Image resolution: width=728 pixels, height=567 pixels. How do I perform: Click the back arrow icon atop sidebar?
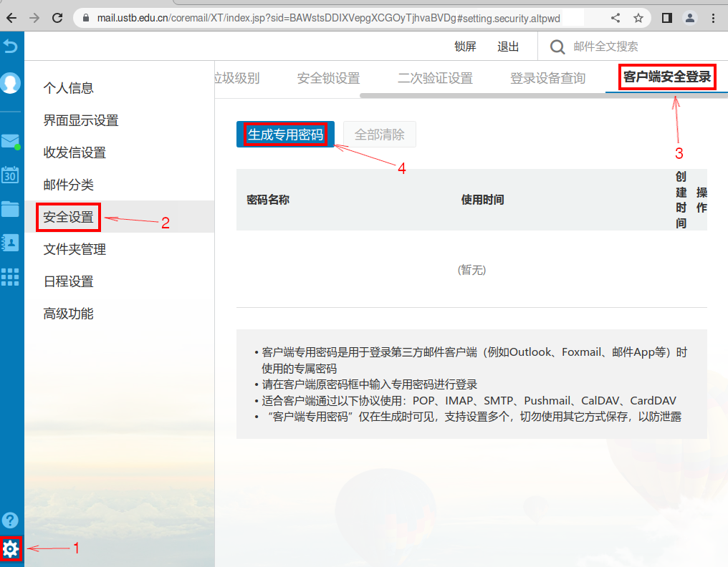[x=10, y=47]
